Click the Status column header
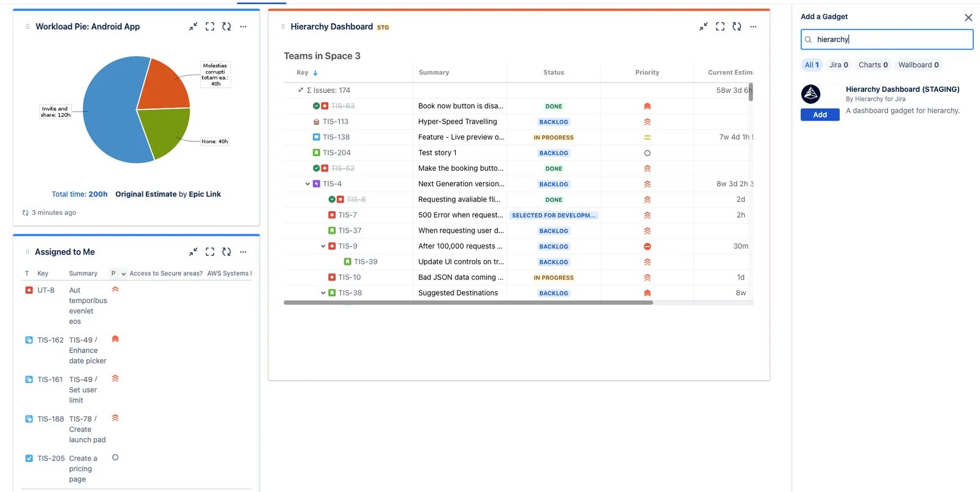This screenshot has width=980, height=492. pos(554,72)
